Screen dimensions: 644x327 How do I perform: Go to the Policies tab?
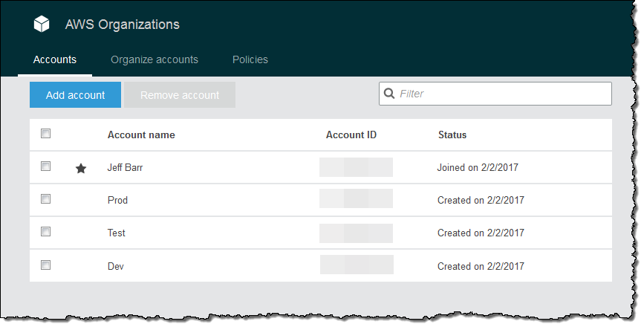coord(250,59)
